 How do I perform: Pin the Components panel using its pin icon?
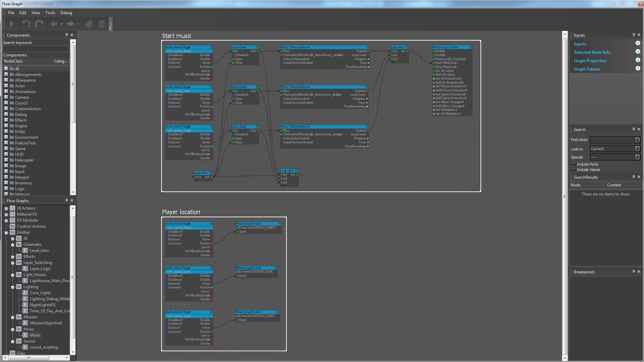tap(66, 35)
